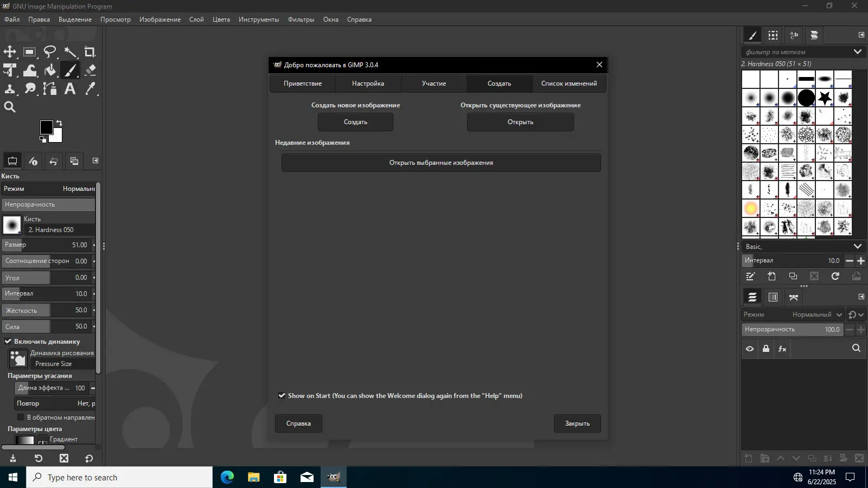Select the Rectangle Select tool
This screenshot has width=868, height=488.
tap(30, 52)
